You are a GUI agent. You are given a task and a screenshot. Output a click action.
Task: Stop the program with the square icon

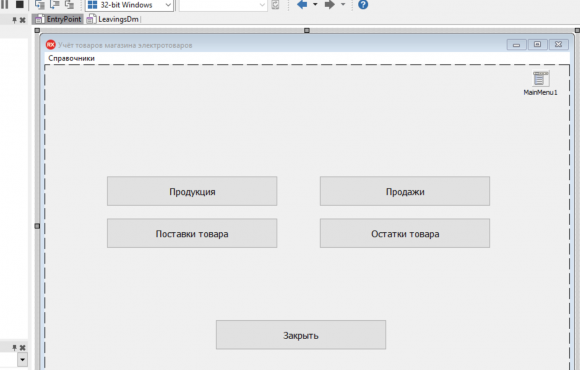point(19,4)
